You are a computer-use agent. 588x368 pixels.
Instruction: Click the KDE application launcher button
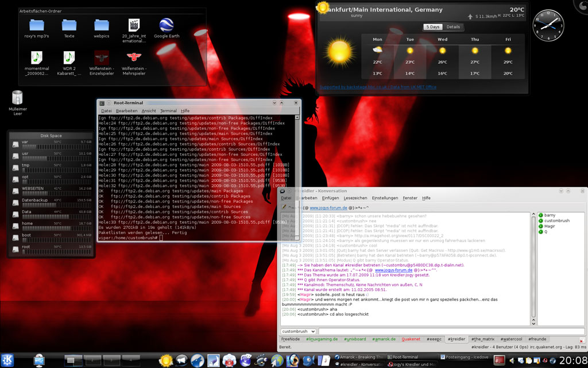click(8, 360)
